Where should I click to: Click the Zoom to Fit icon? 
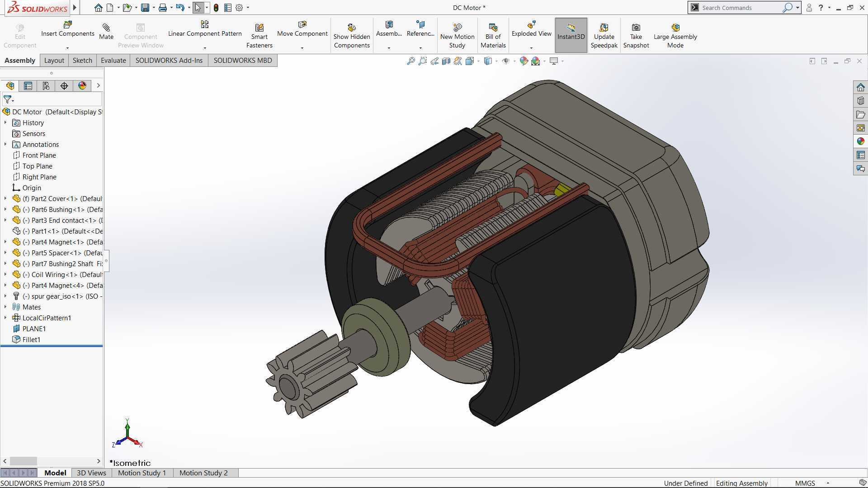point(410,61)
